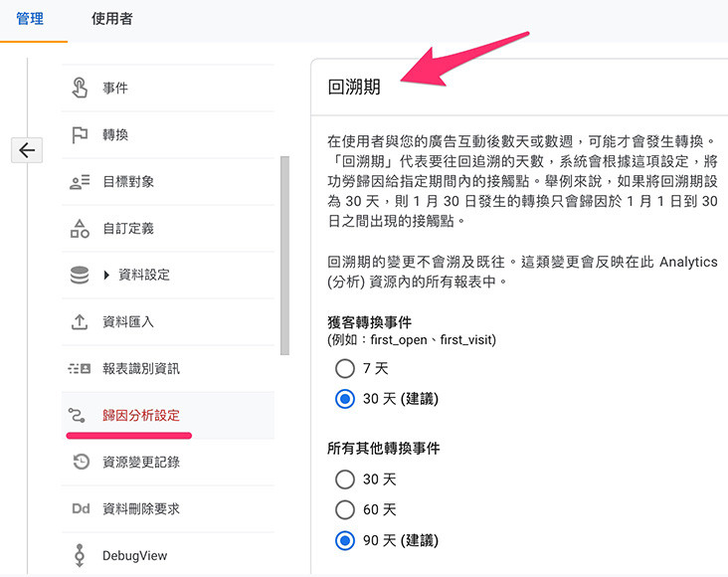Click the 事件 (Events) touch icon
728x577 pixels.
80,88
